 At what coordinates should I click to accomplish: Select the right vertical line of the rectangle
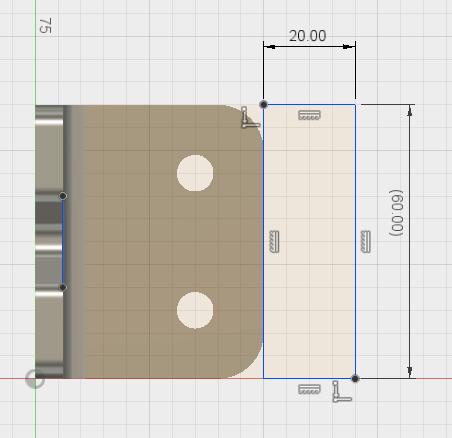click(355, 242)
